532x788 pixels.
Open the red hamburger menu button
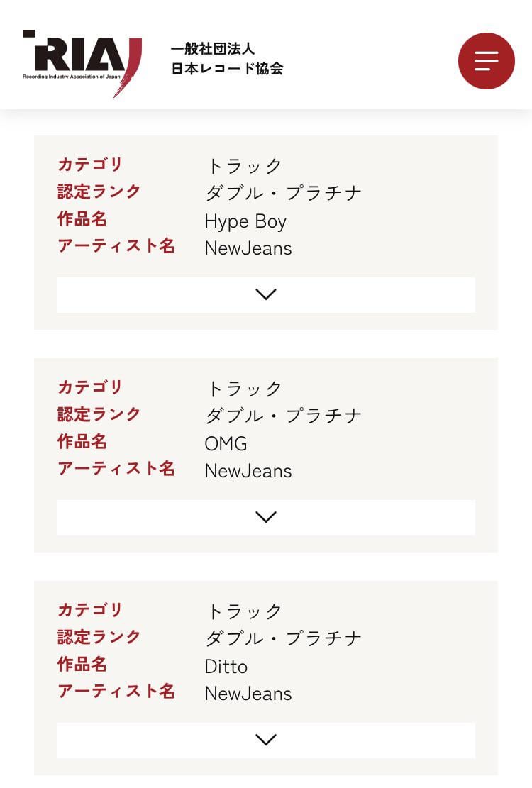tap(486, 61)
